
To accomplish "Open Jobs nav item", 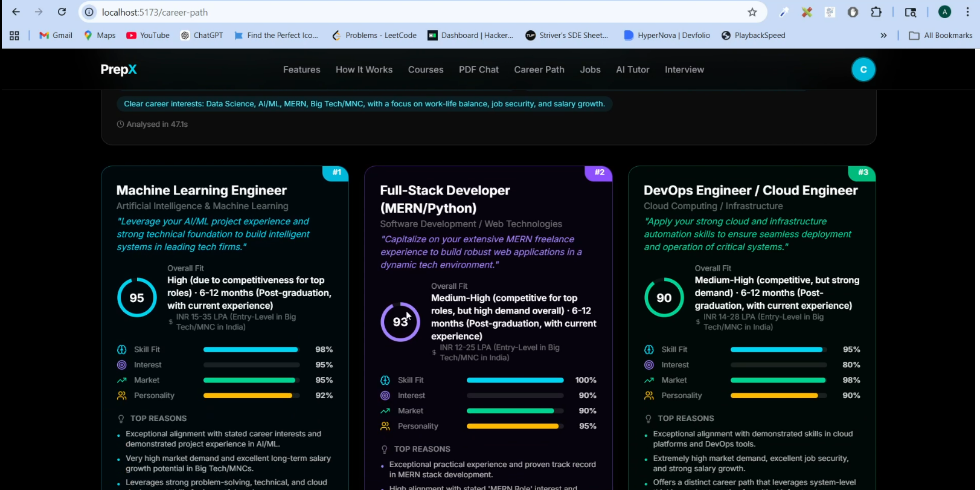I will point(591,69).
